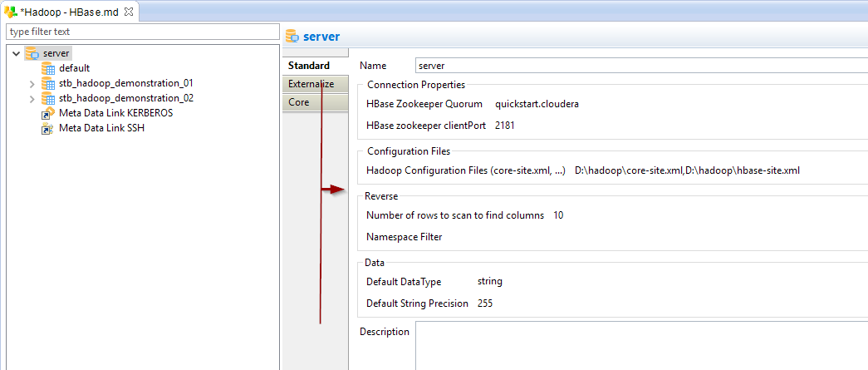Click the Hadoop - HBase.md tab file icon
This screenshot has height=370, width=868.
click(10, 12)
